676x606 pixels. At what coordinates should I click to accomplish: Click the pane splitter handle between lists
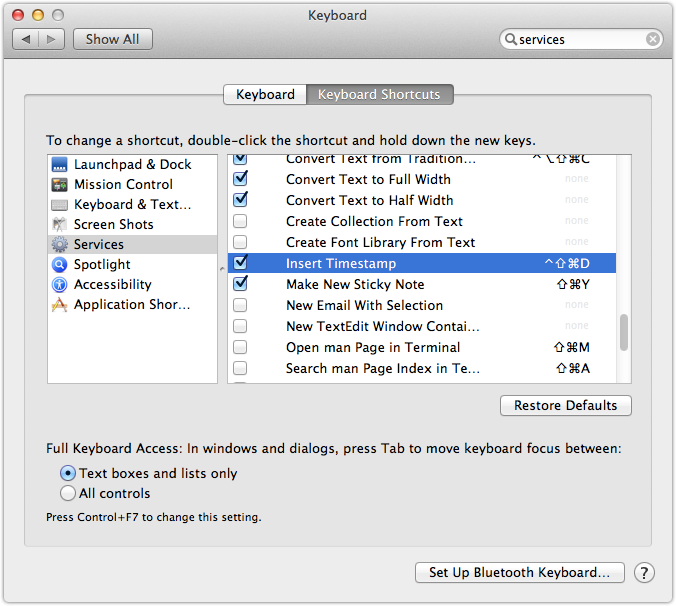[222, 269]
